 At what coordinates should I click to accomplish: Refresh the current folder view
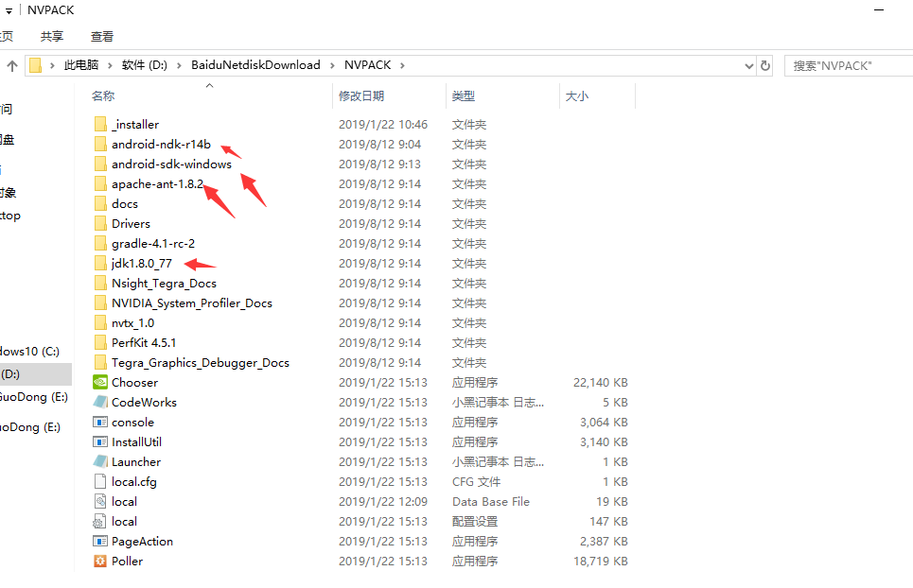(x=765, y=66)
